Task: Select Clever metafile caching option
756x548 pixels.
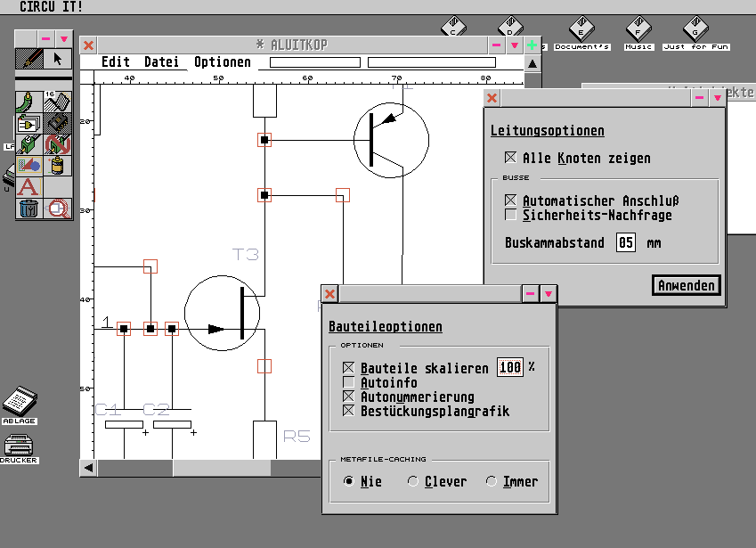Action: pyautogui.click(x=412, y=481)
